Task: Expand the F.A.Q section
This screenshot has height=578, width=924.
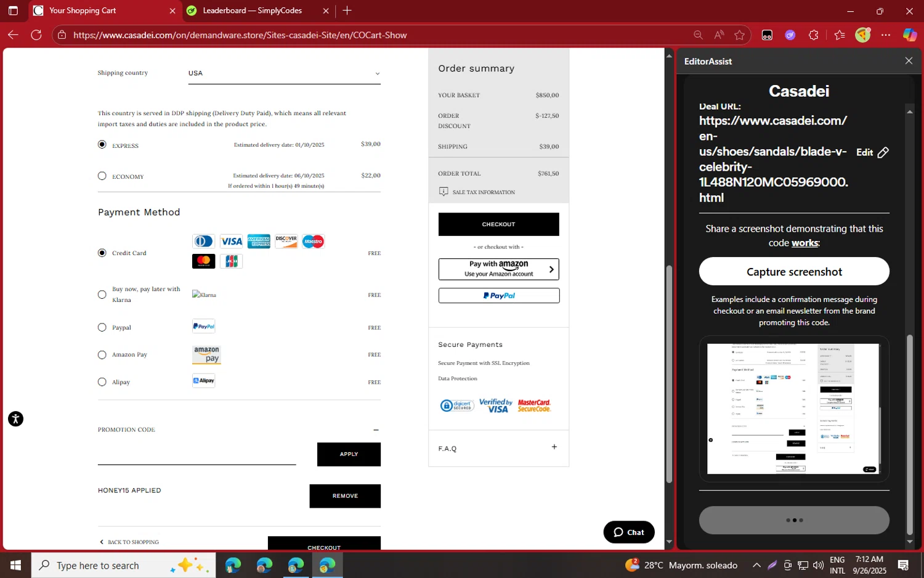Action: point(554,447)
